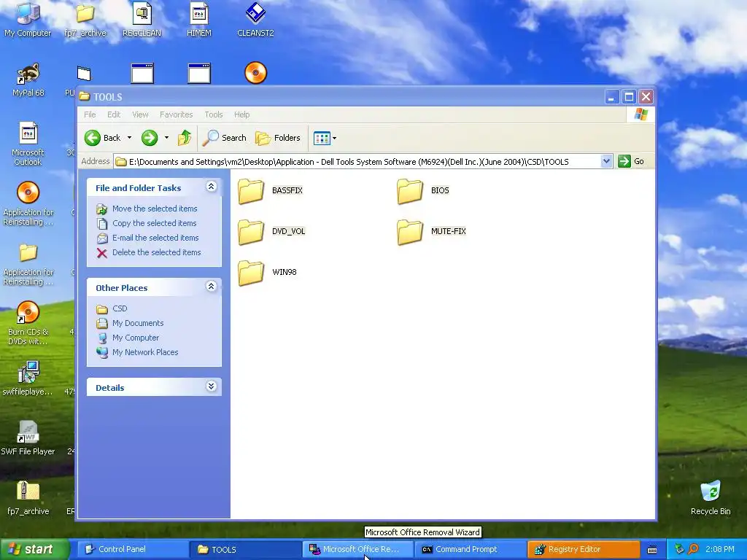Click the magnifier tray icon
The height and width of the screenshot is (560, 747).
pos(693,549)
